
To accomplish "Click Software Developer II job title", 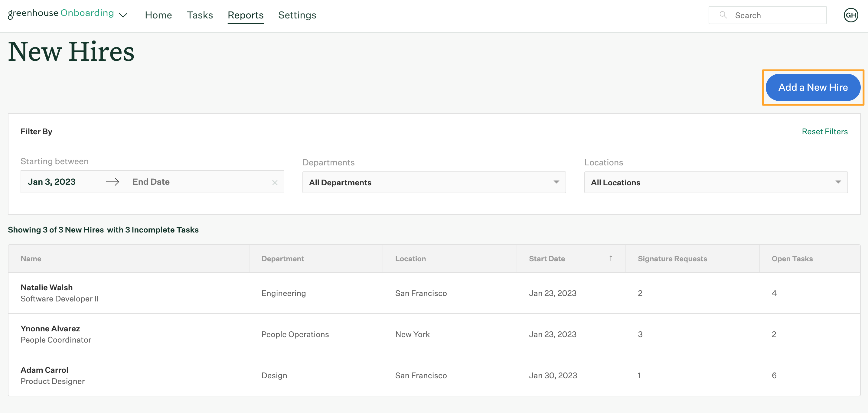I will point(59,299).
